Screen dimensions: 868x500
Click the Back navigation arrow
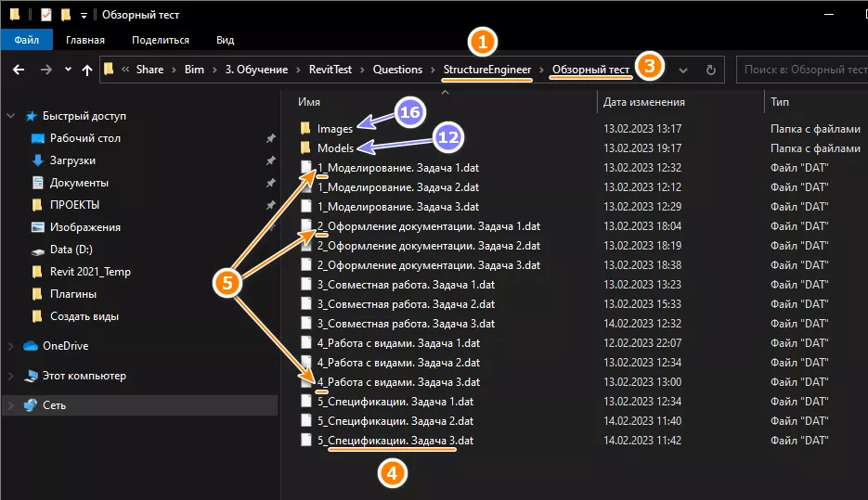(19, 70)
